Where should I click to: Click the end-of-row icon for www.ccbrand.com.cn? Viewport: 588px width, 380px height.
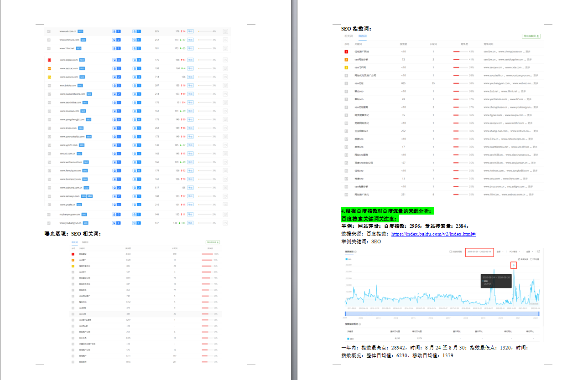(225, 188)
